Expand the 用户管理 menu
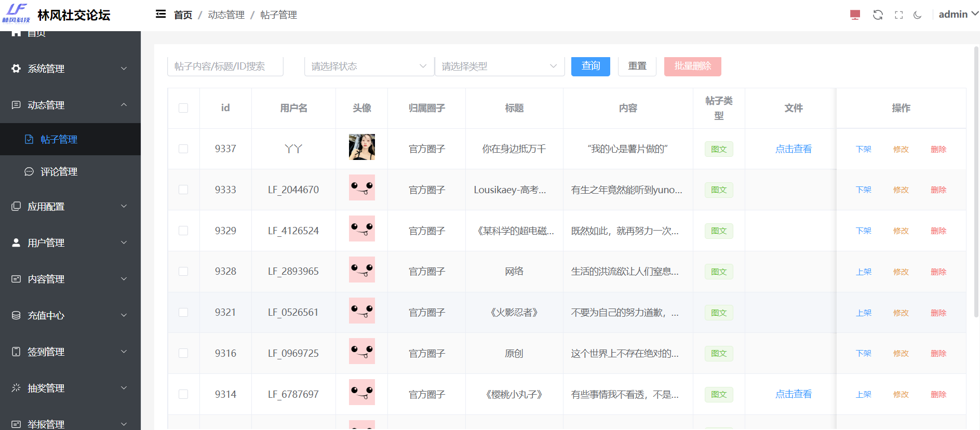The image size is (980, 430). click(x=70, y=243)
